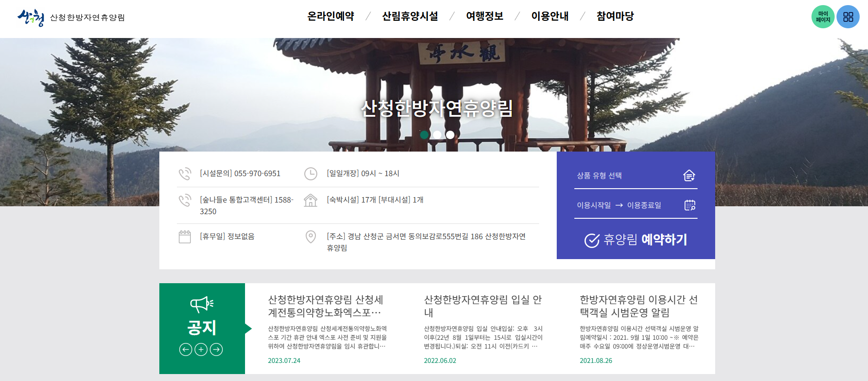Open the 참여마당 menu
The width and height of the screenshot is (868, 381).
(x=615, y=16)
